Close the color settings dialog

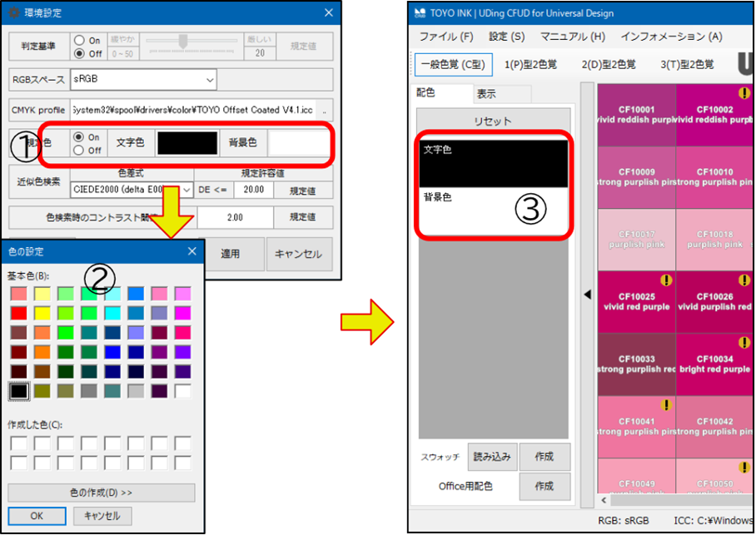tap(191, 250)
